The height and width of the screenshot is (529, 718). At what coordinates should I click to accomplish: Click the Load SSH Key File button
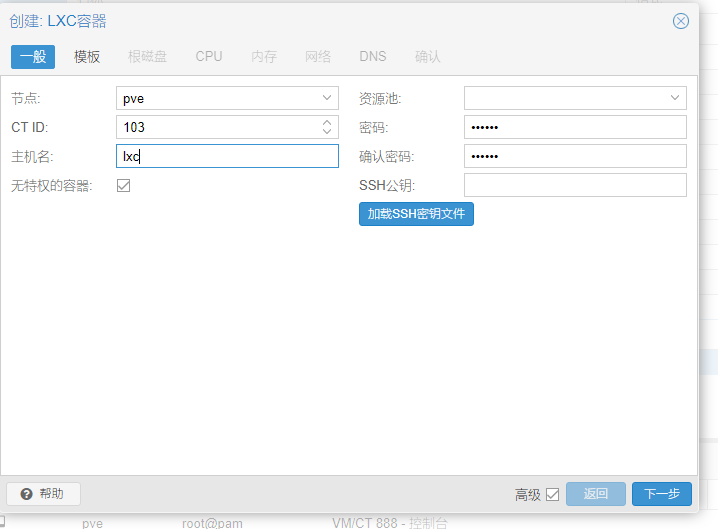(x=416, y=214)
